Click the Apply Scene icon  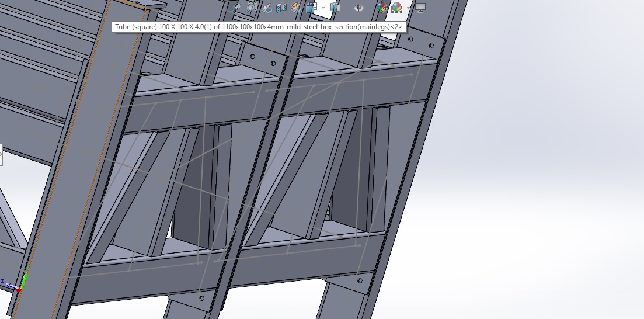(x=396, y=8)
